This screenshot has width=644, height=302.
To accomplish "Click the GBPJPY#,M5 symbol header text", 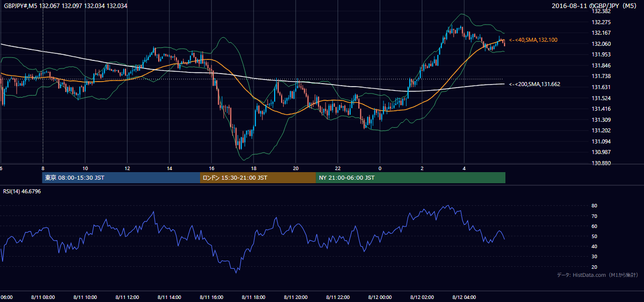I will 66,6.
